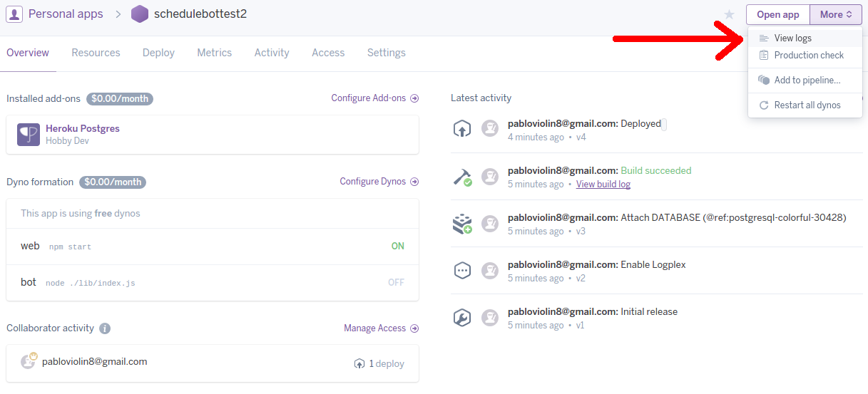Click pabloviolin8@gmail.com in Collaborator activity
This screenshot has width=868, height=394.
[95, 361]
